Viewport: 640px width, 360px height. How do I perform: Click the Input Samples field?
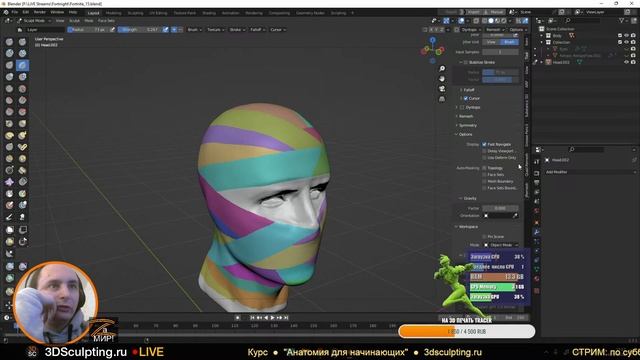500,52
